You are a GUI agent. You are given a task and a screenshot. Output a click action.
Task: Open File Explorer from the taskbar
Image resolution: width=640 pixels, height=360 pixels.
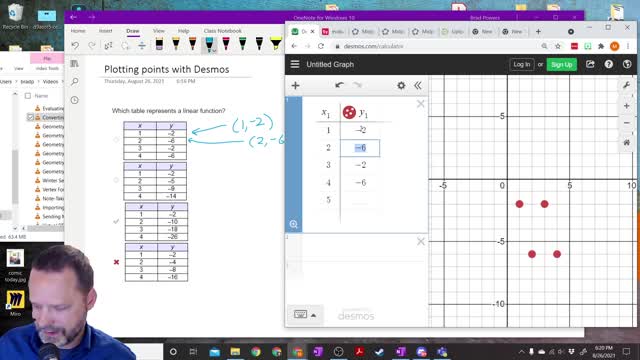tap(235, 351)
